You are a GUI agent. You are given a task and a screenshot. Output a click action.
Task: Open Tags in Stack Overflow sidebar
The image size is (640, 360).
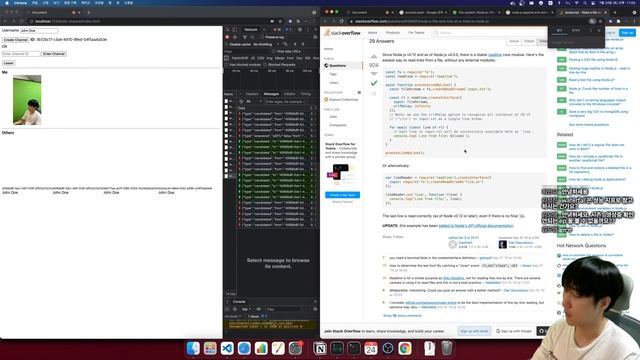point(333,74)
